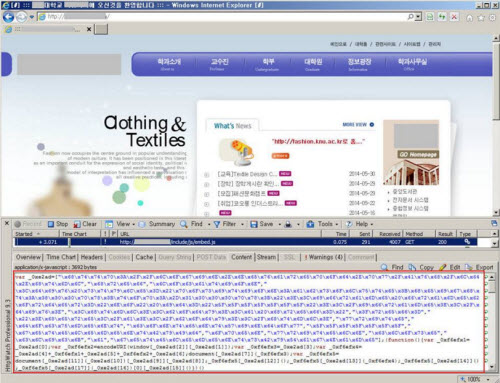Click the Export icon above content pane
The height and width of the screenshot is (383, 500).
pos(469,267)
